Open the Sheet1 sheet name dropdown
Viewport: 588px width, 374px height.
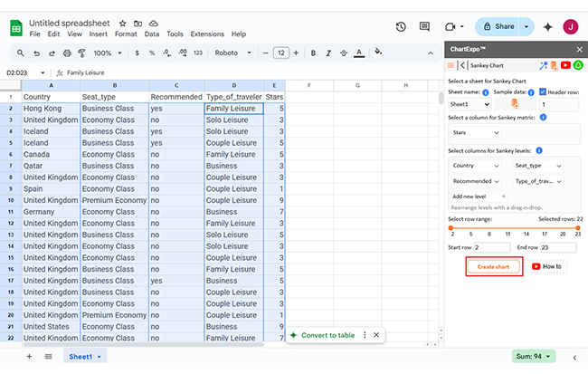(x=469, y=104)
